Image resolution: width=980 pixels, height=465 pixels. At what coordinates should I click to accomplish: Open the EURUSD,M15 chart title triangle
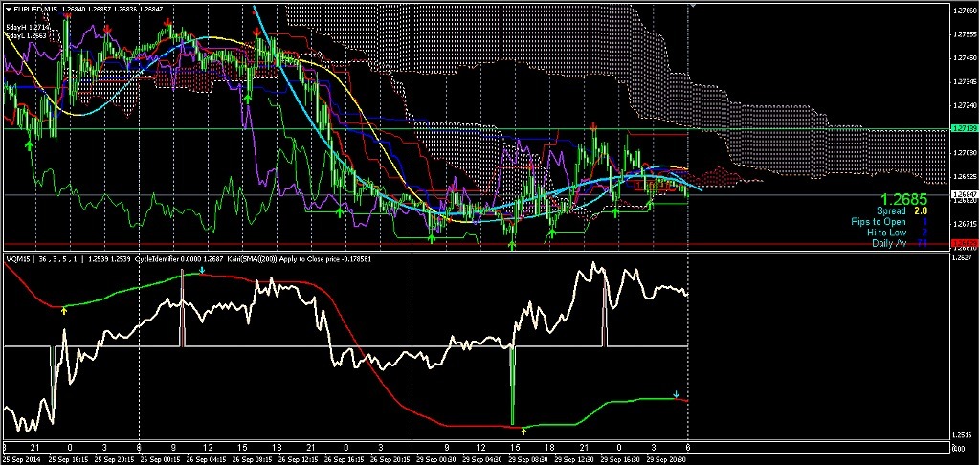pos(8,9)
